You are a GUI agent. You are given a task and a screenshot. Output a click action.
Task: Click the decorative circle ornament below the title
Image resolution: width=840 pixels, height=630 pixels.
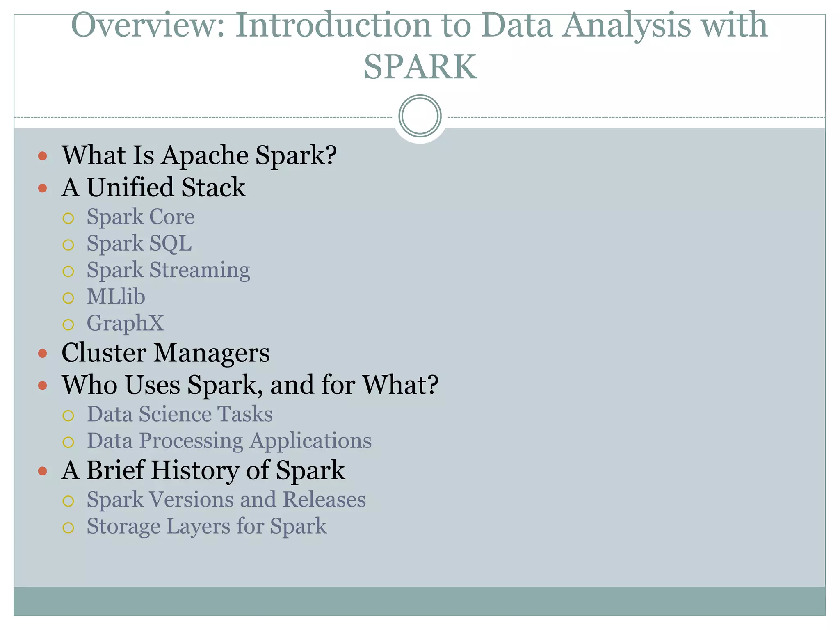point(420,116)
